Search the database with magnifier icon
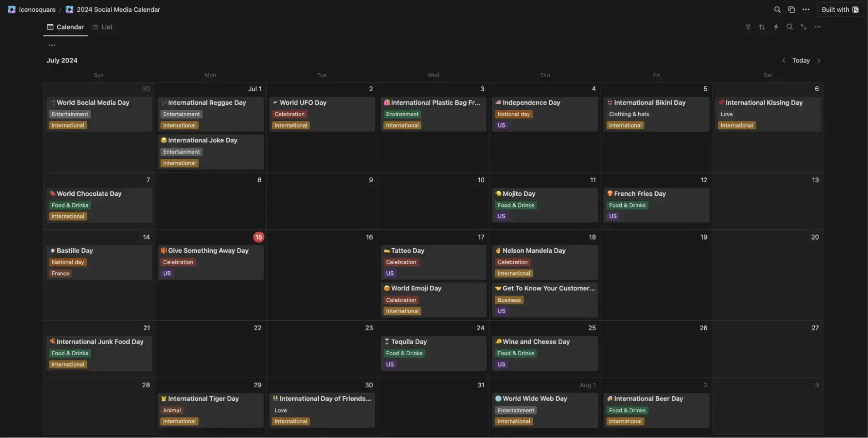This screenshot has height=438, width=868. click(x=790, y=27)
